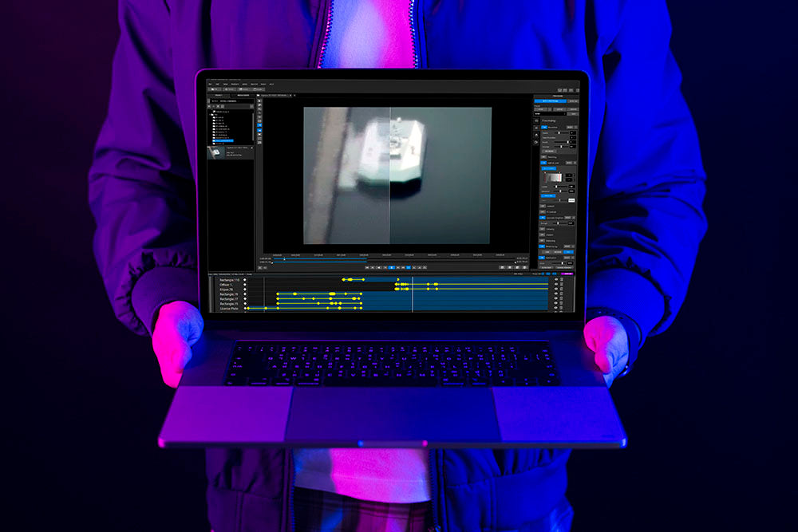Toggle the eye icon on Ellipse.78 track

point(556,290)
